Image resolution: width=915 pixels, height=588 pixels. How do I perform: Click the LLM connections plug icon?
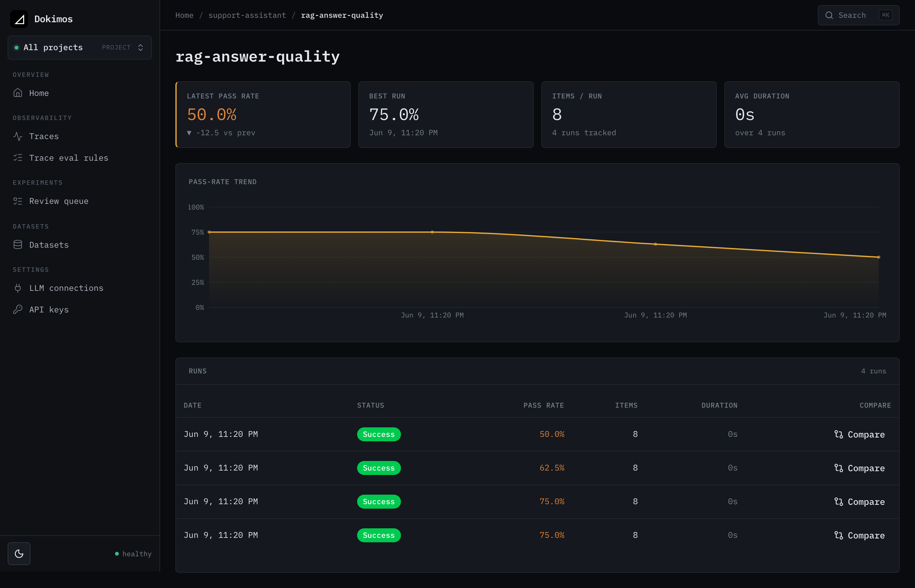[x=17, y=288]
